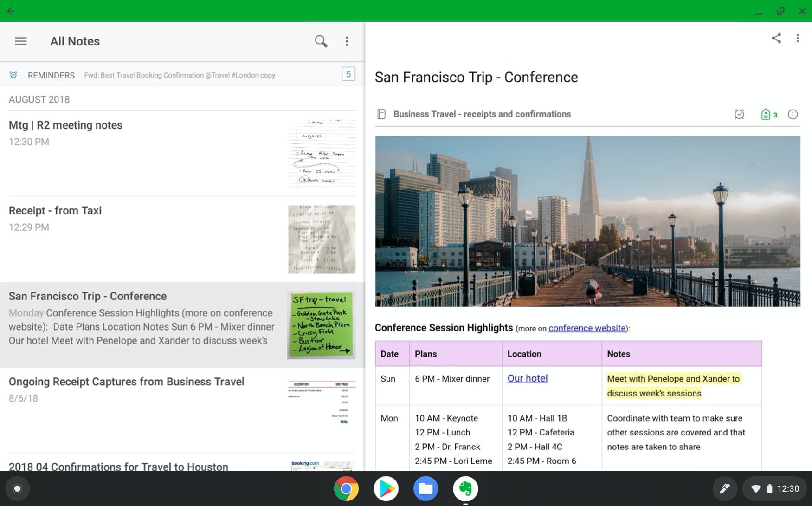
Task: Click the Plans column header
Action: point(456,354)
